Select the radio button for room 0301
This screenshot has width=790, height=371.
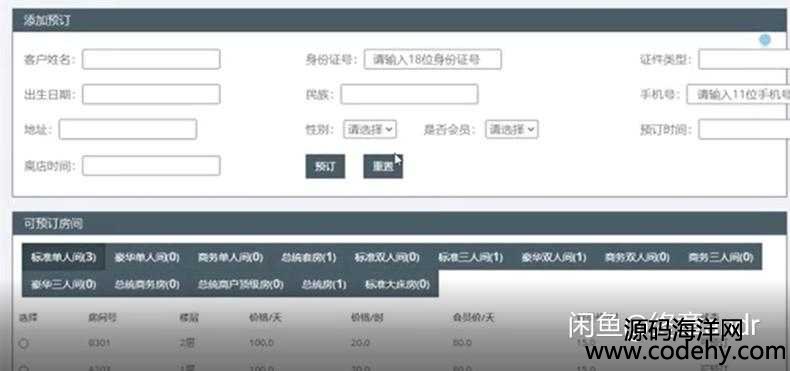click(24, 343)
